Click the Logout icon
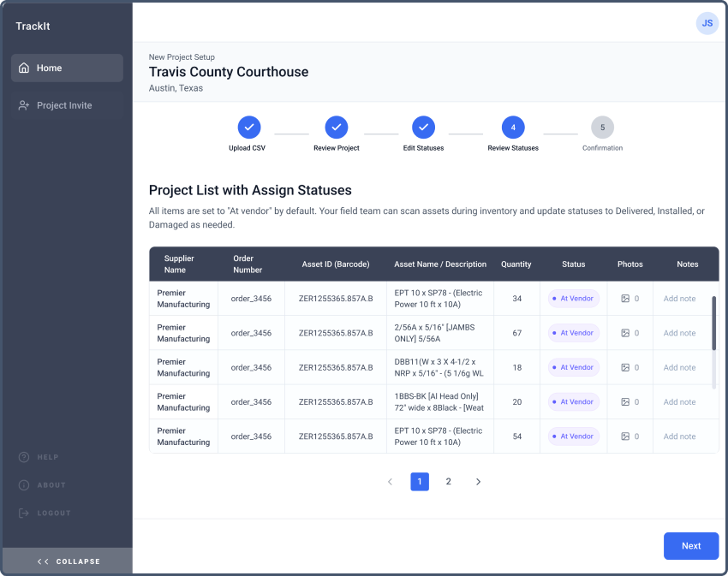Image resolution: width=728 pixels, height=576 pixels. [24, 514]
